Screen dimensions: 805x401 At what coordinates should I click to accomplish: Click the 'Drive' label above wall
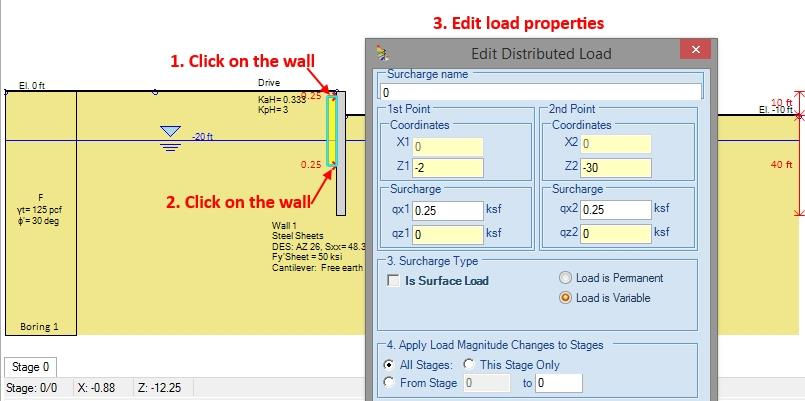(270, 83)
